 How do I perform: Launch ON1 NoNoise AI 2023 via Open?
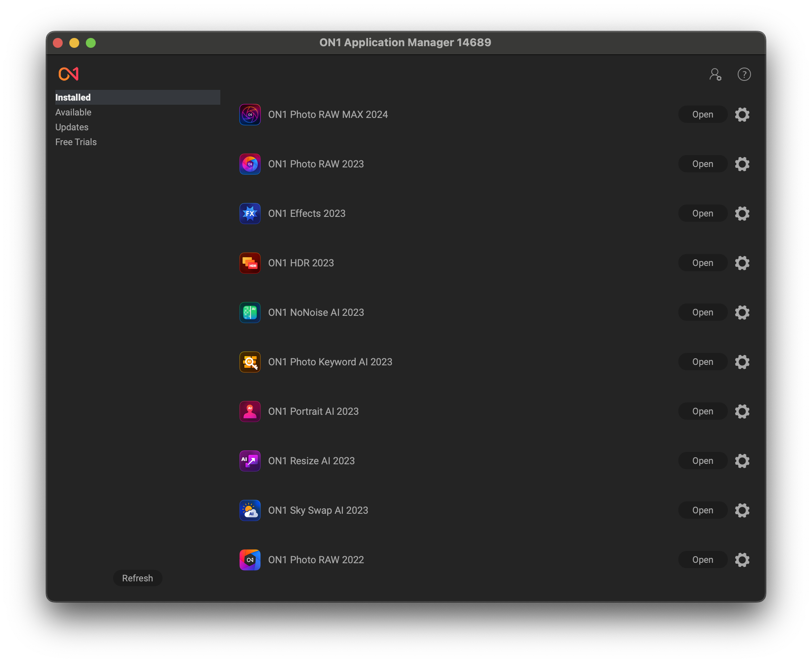703,313
